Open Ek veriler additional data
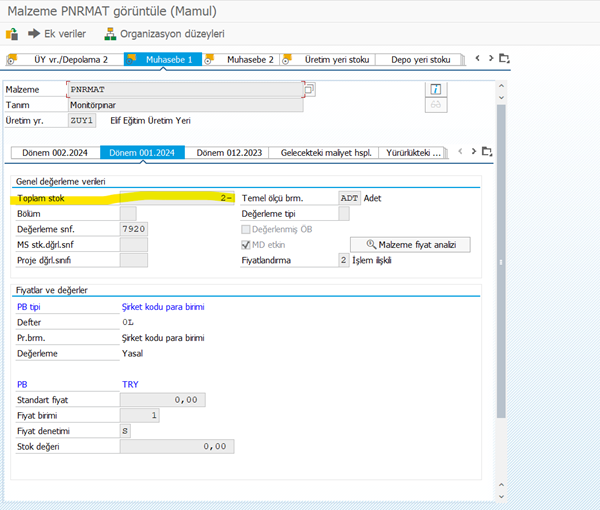Image resolution: width=600 pixels, height=510 pixels. pos(59,33)
